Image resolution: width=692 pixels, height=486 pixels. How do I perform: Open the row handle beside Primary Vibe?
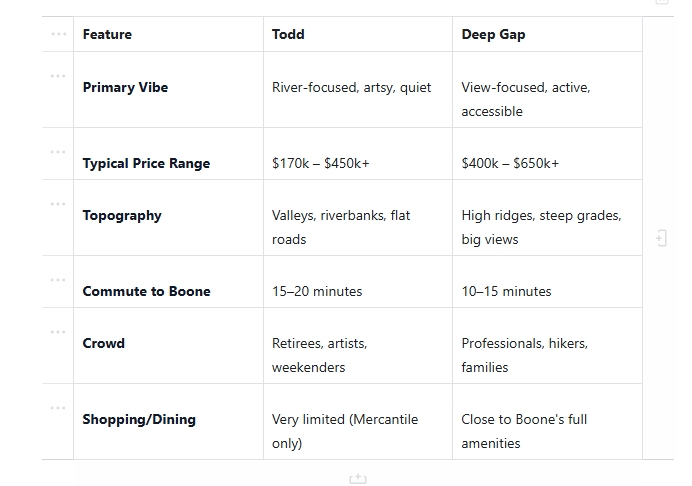[x=58, y=76]
